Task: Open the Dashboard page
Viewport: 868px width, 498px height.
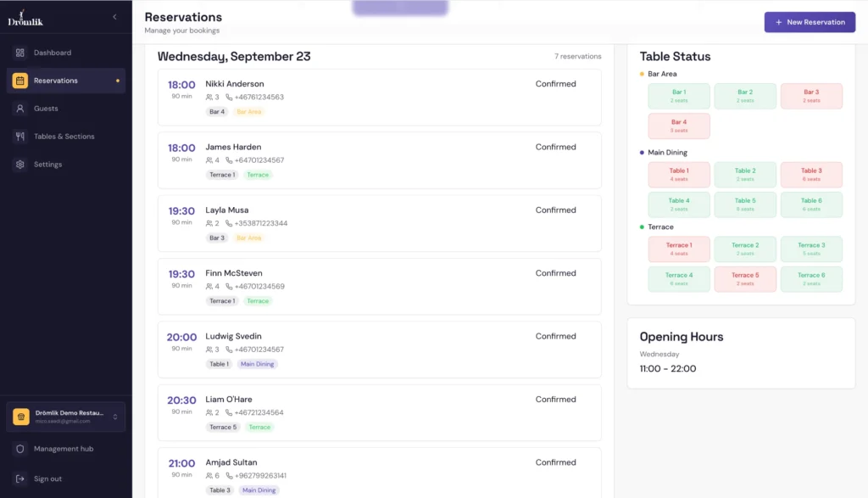Action: pos(66,53)
